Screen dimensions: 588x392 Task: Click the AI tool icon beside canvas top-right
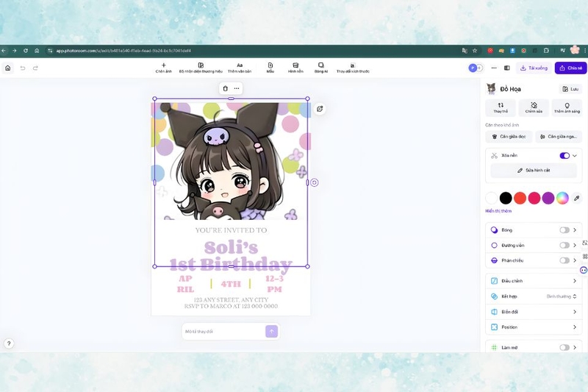click(320, 109)
